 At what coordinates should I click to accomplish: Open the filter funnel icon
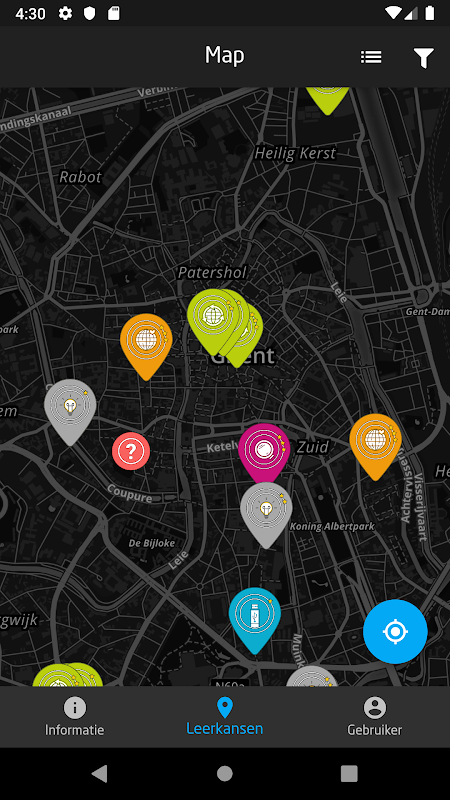pyautogui.click(x=423, y=58)
